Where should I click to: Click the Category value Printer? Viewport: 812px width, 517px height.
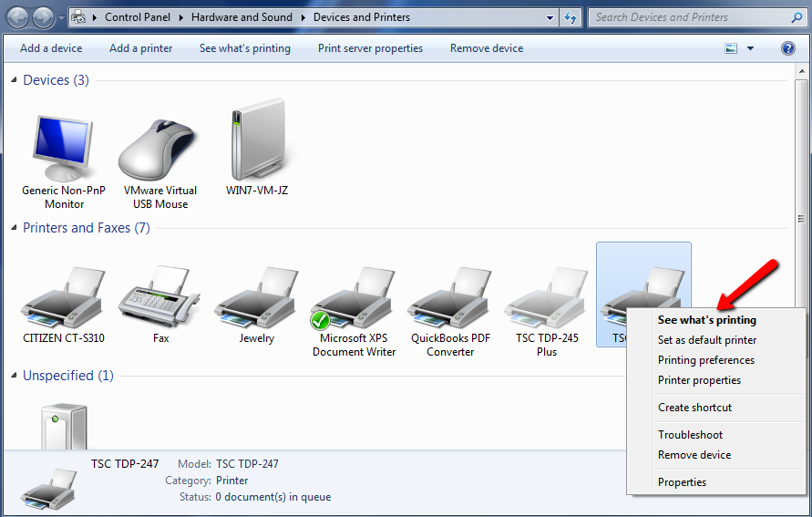pyautogui.click(x=232, y=481)
